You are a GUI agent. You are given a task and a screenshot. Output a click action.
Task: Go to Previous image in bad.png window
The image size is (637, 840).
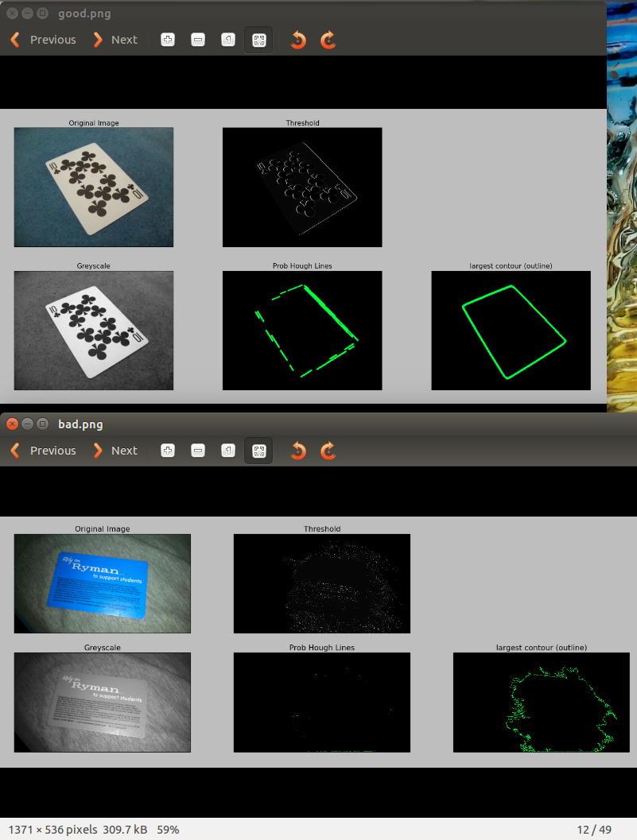pos(44,451)
